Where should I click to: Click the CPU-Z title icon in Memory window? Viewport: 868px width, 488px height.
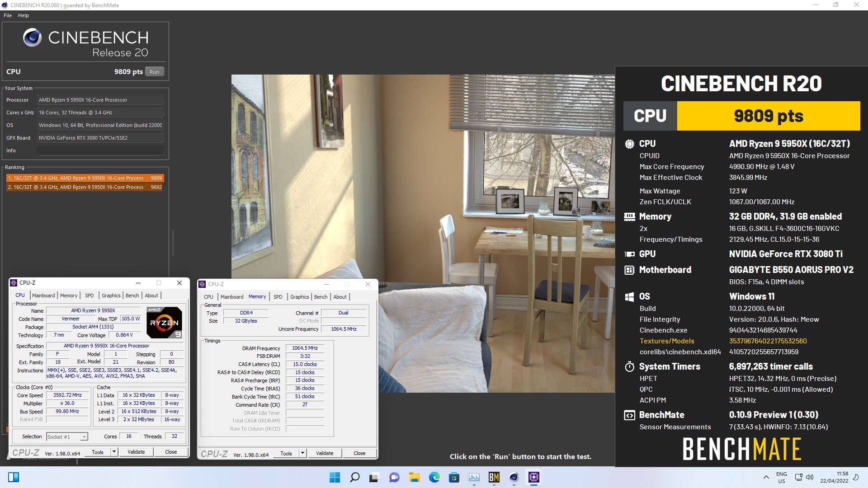pyautogui.click(x=202, y=284)
